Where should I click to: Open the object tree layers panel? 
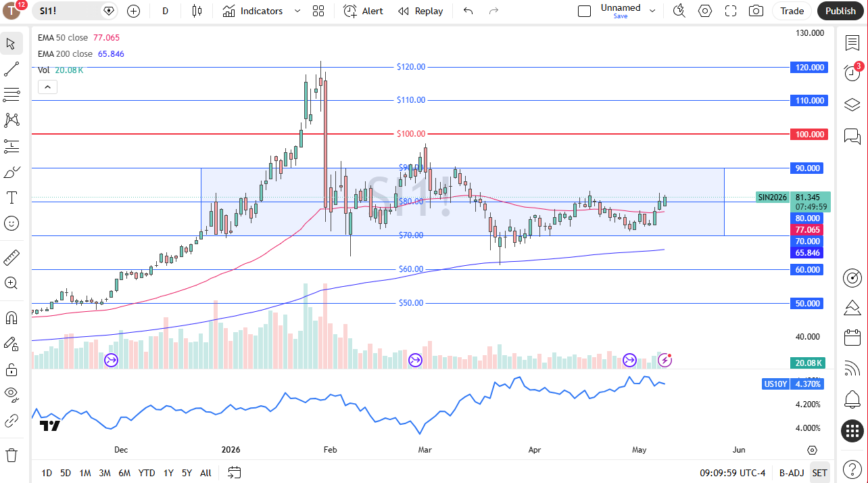coord(852,104)
